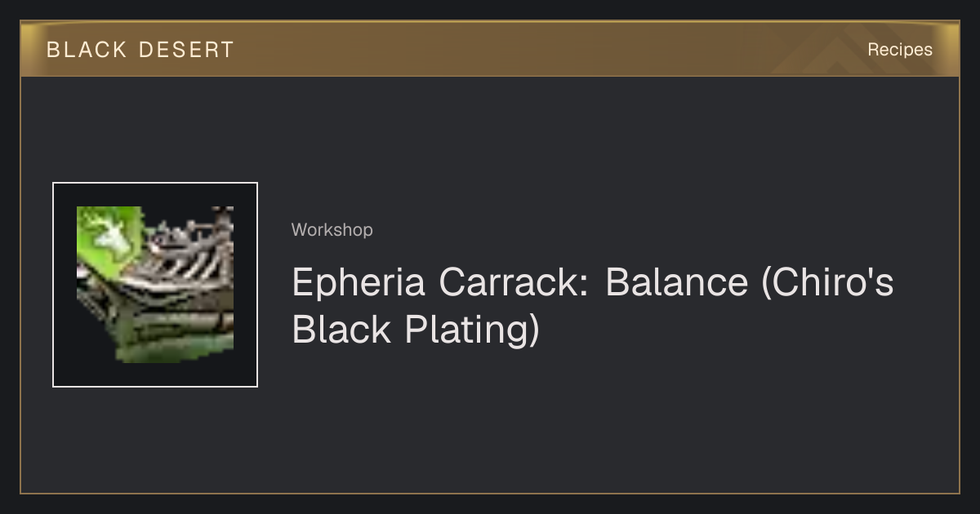The height and width of the screenshot is (514, 980).
Task: Click the dark card area above Workshop label
Action: (x=572, y=147)
